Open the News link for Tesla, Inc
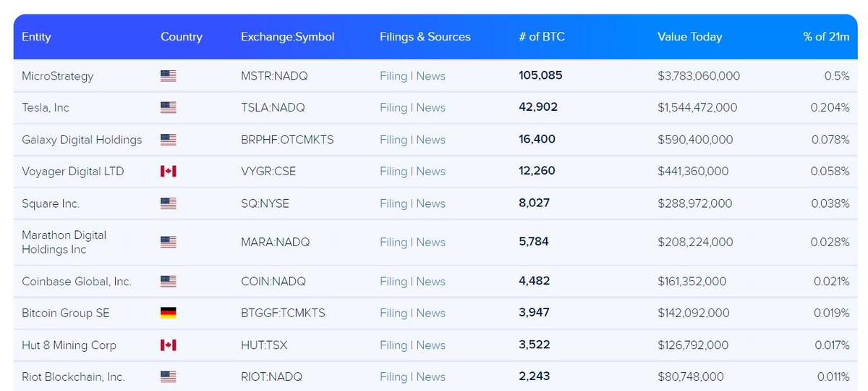The image size is (868, 391). pyautogui.click(x=431, y=108)
